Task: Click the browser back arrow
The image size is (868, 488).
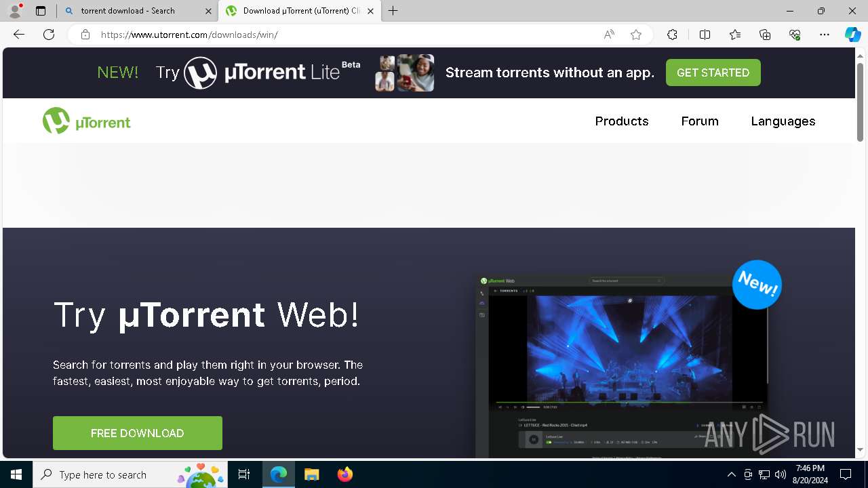Action: pos(19,35)
